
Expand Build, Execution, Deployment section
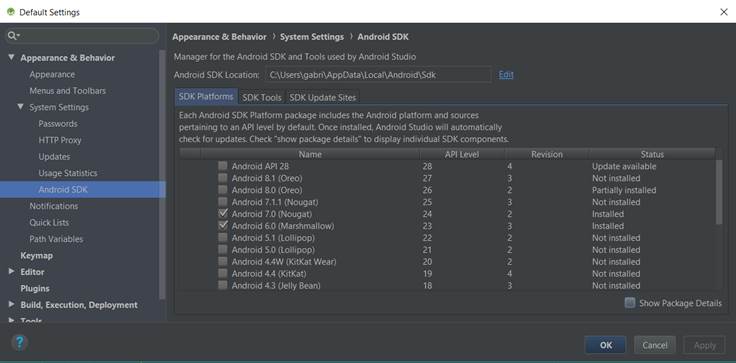click(11, 304)
